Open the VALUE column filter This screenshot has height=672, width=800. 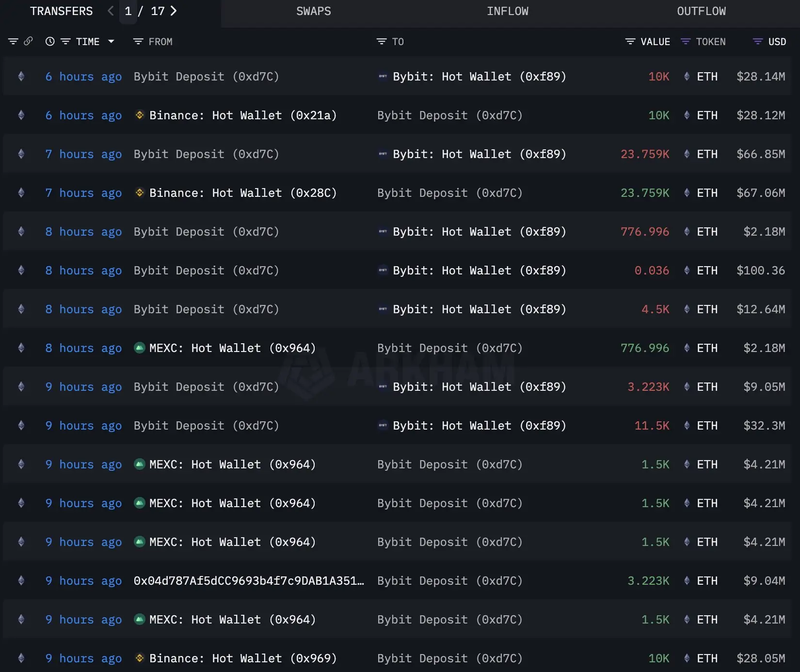630,42
